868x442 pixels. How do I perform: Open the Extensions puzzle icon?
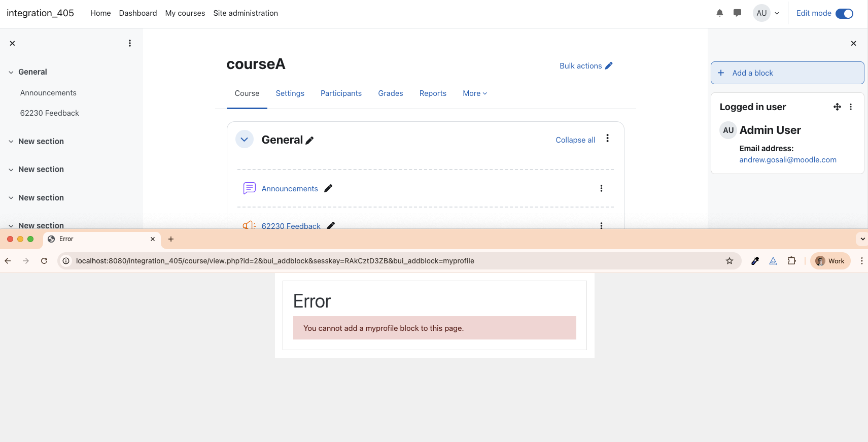[x=791, y=261]
